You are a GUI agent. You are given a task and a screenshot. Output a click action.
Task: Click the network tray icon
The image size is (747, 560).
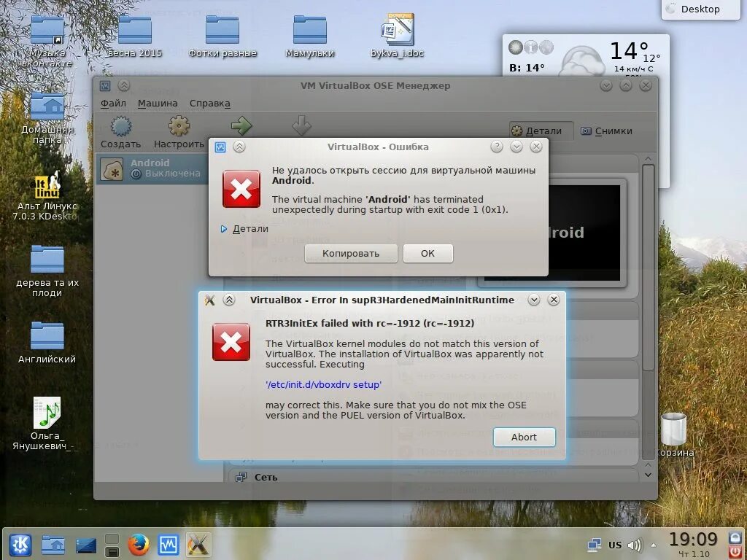tap(594, 545)
